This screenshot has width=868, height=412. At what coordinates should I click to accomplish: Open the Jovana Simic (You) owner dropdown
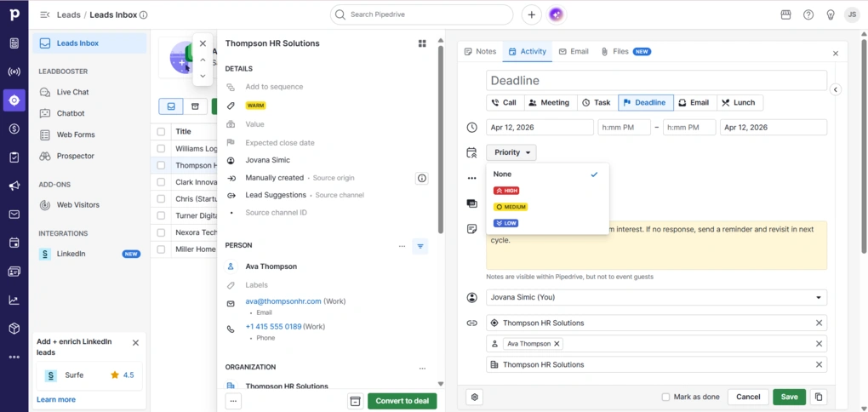657,297
